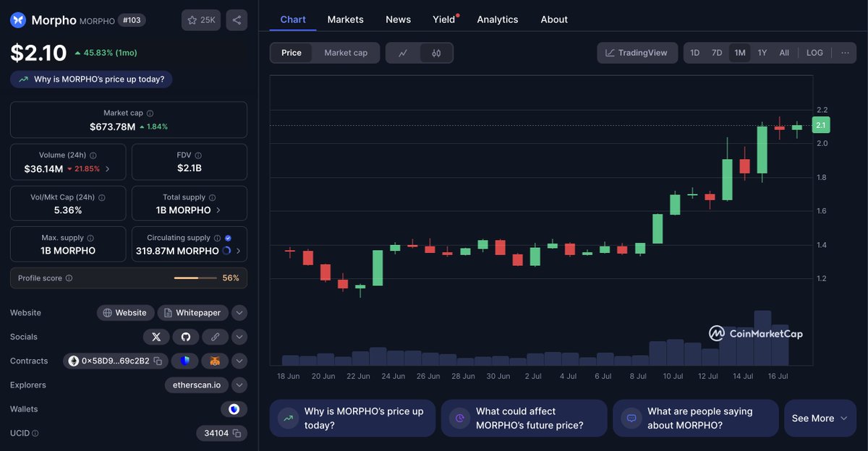
Task: Click the blue shield icon in Contracts
Action: [184, 361]
